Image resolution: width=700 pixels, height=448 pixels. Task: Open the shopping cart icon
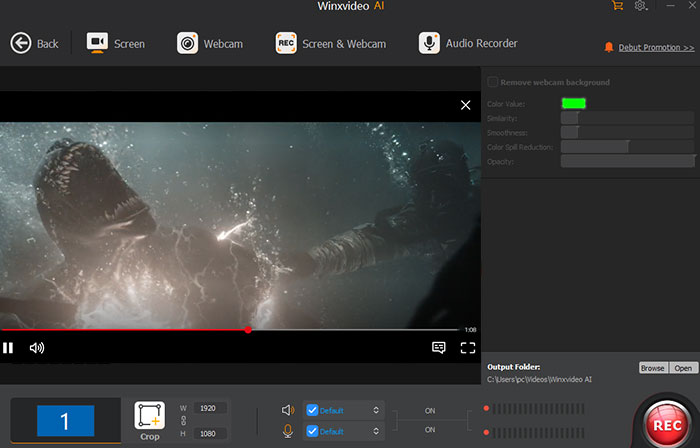(x=617, y=5)
